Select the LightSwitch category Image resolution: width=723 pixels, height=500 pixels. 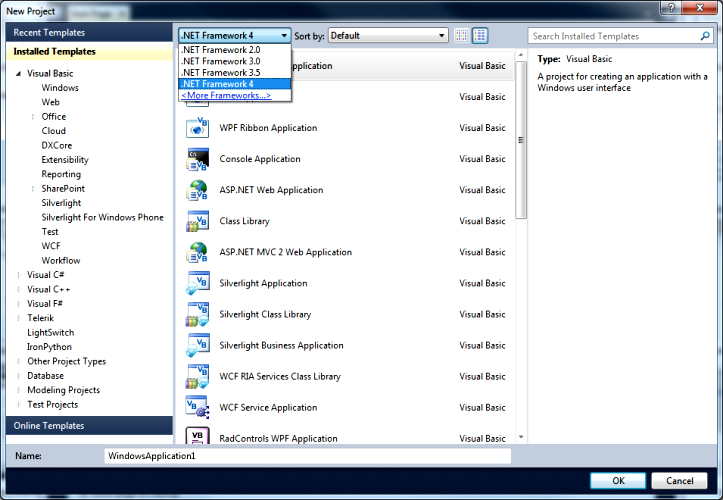point(51,333)
